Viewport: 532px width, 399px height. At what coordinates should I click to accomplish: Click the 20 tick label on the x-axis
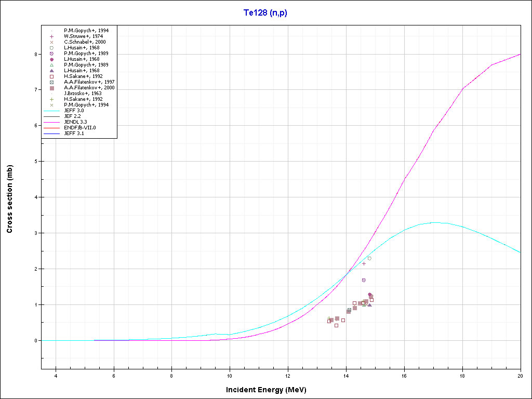(x=520, y=376)
